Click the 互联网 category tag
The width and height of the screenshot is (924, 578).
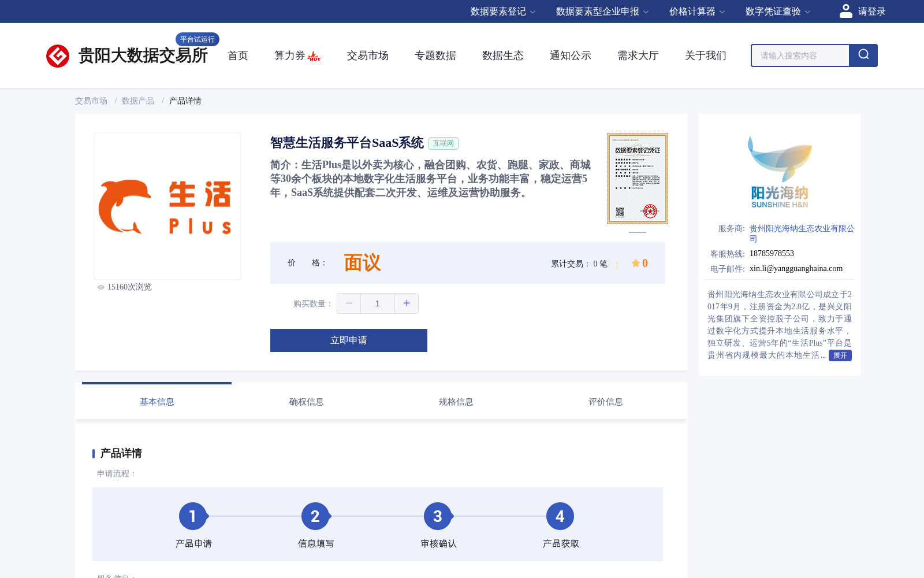[x=444, y=143]
